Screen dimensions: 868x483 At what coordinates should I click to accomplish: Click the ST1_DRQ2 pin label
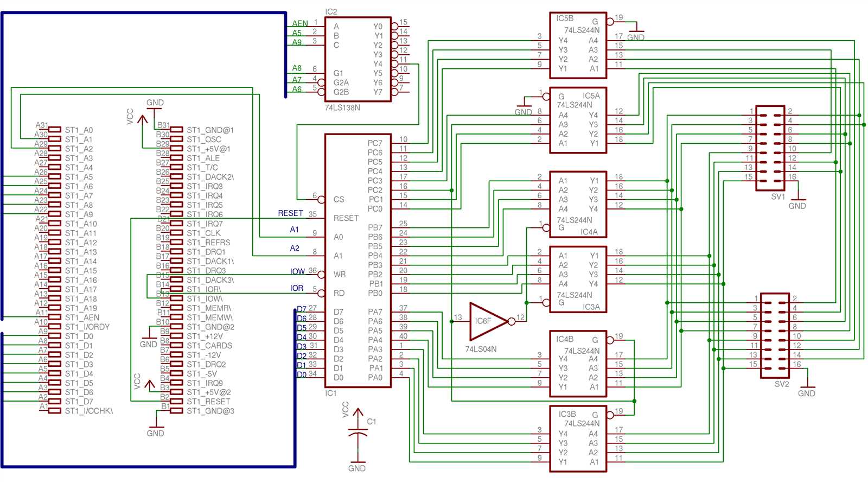[x=206, y=364]
